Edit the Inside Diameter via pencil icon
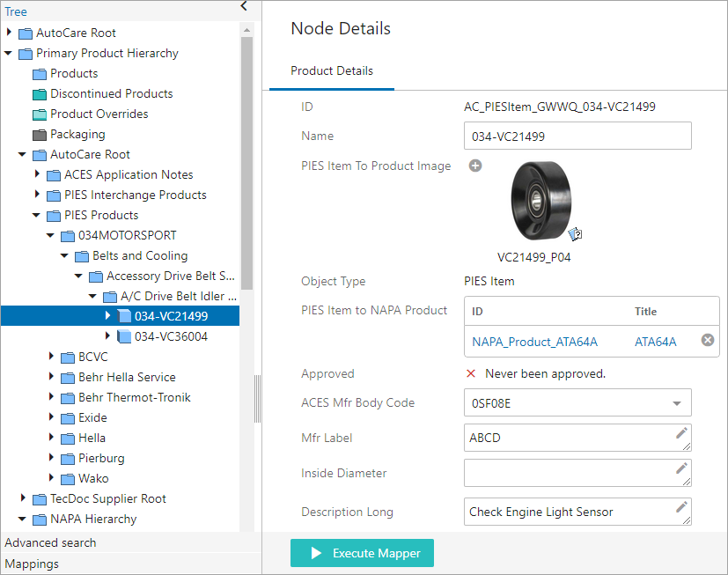This screenshot has height=575, width=728. [681, 468]
